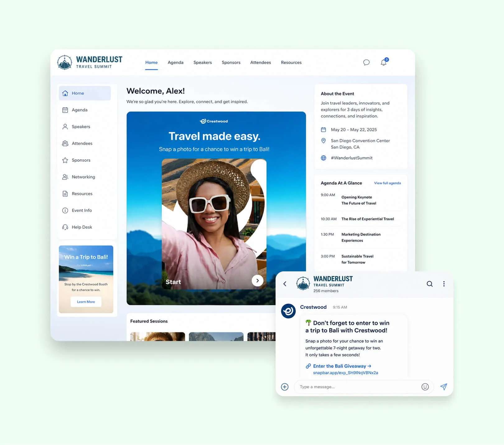Click the next arrow on the photo card
Screen dimensions: 504x445
point(257,280)
